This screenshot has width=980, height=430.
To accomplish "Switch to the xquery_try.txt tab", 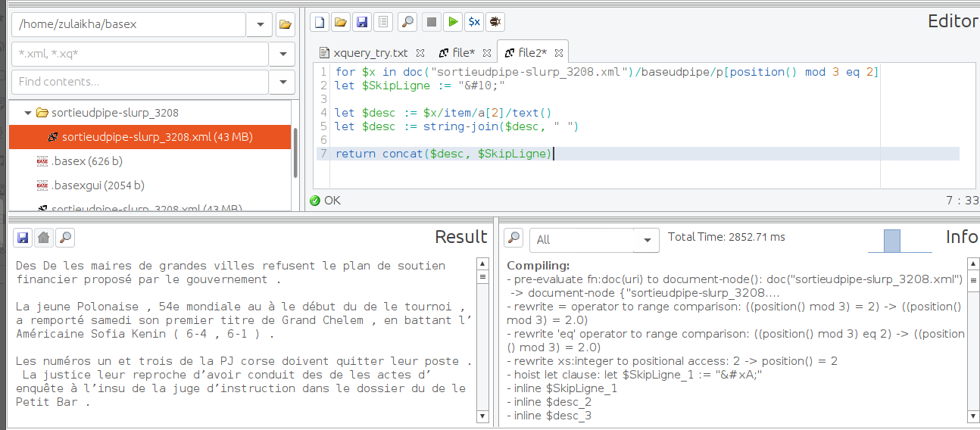I will [370, 53].
